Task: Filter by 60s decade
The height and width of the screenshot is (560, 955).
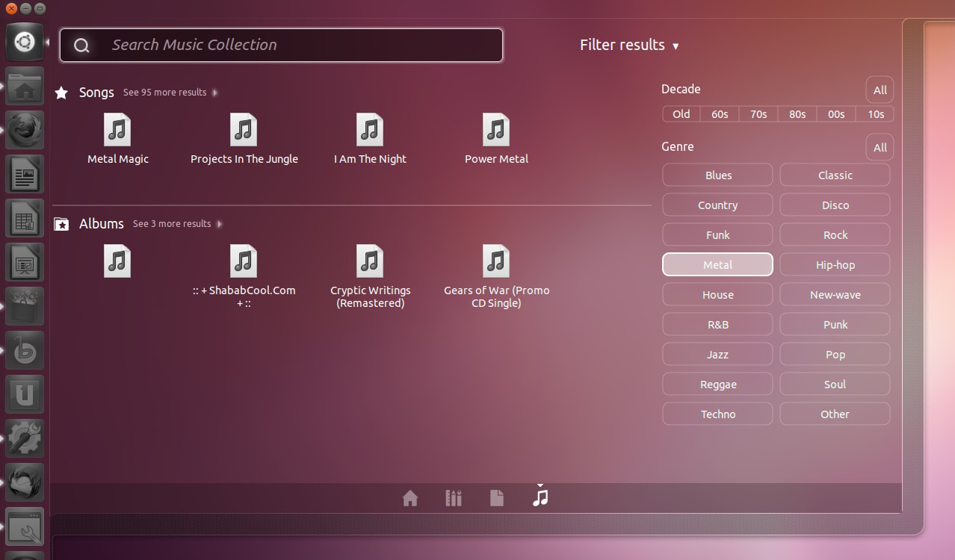Action: coord(720,114)
